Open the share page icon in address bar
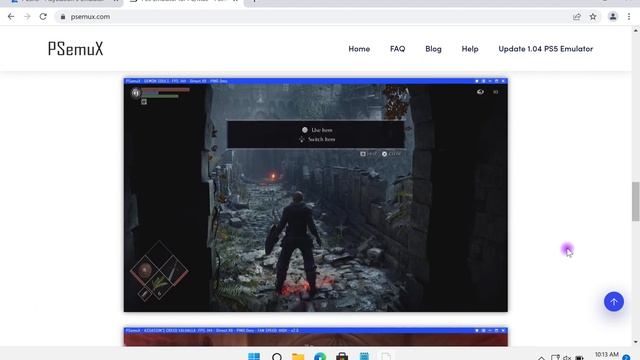 tap(577, 17)
